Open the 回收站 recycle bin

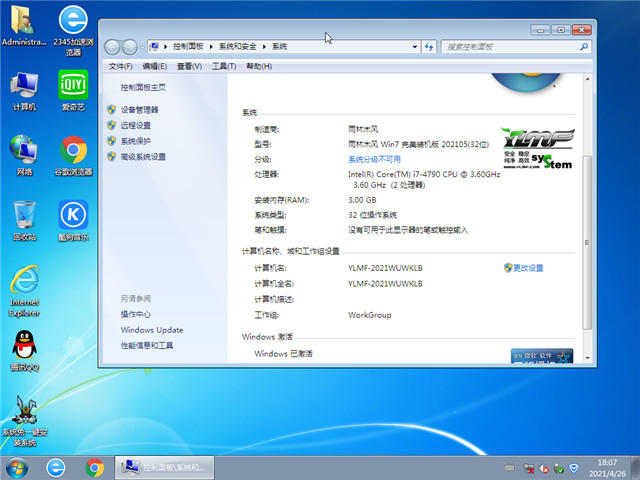pyautogui.click(x=24, y=221)
